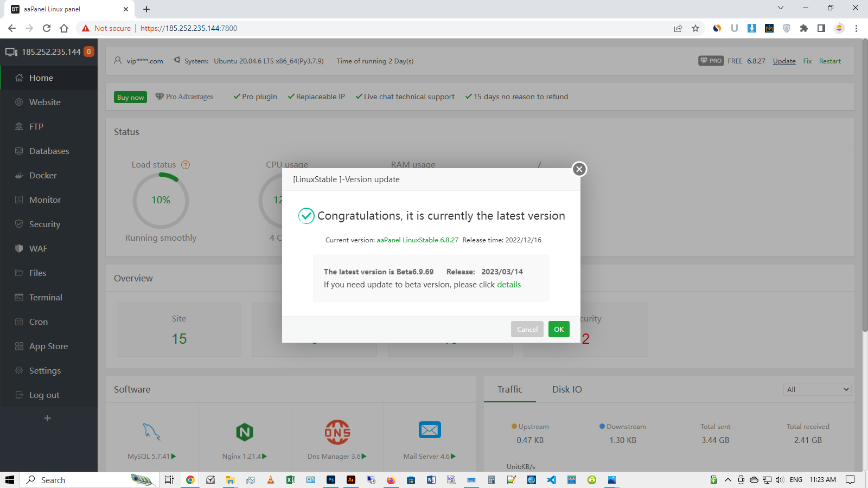Viewport: 868px width, 488px height.
Task: Open the Home sidebar item
Action: pos(49,78)
